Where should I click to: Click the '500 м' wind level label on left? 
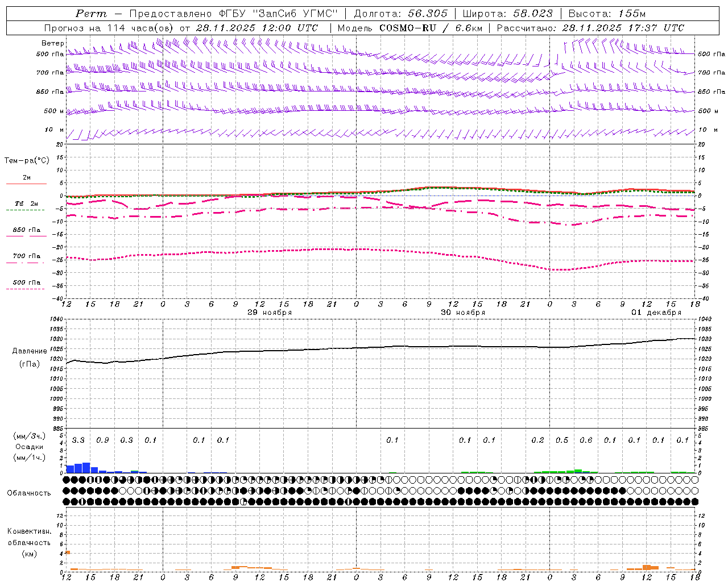coord(55,111)
